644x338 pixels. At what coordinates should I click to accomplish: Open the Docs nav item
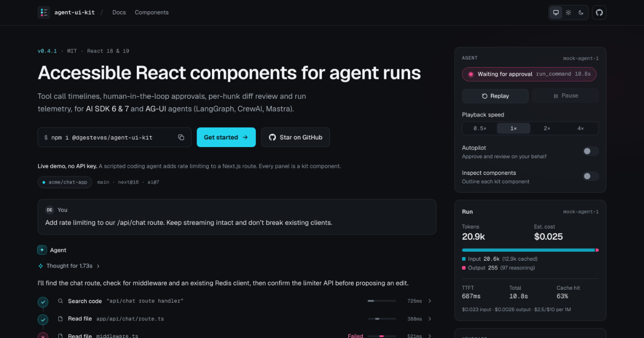point(119,12)
